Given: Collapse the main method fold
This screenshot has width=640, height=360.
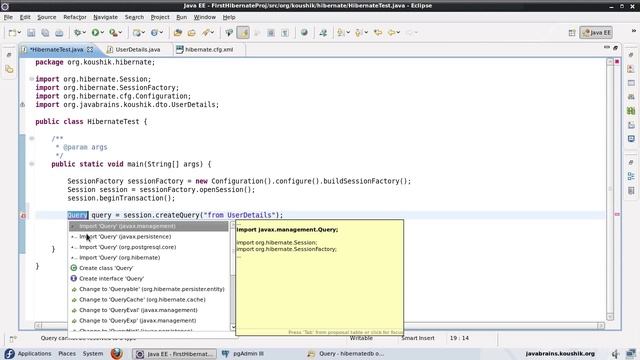Looking at the screenshot, I should [x=31, y=164].
